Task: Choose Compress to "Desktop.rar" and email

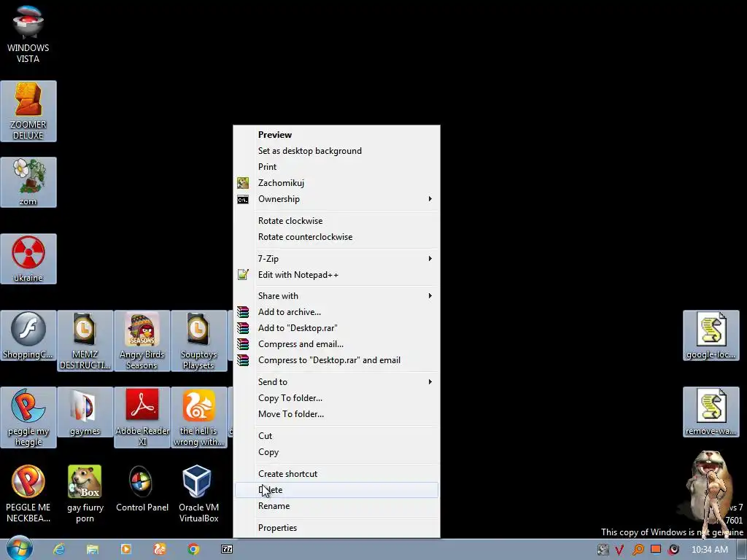Action: point(336,360)
